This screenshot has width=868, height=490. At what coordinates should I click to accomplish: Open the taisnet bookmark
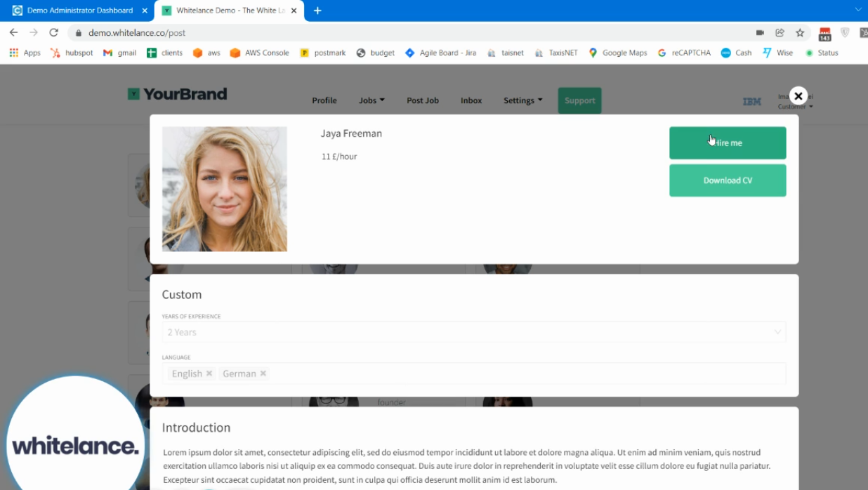pos(505,53)
